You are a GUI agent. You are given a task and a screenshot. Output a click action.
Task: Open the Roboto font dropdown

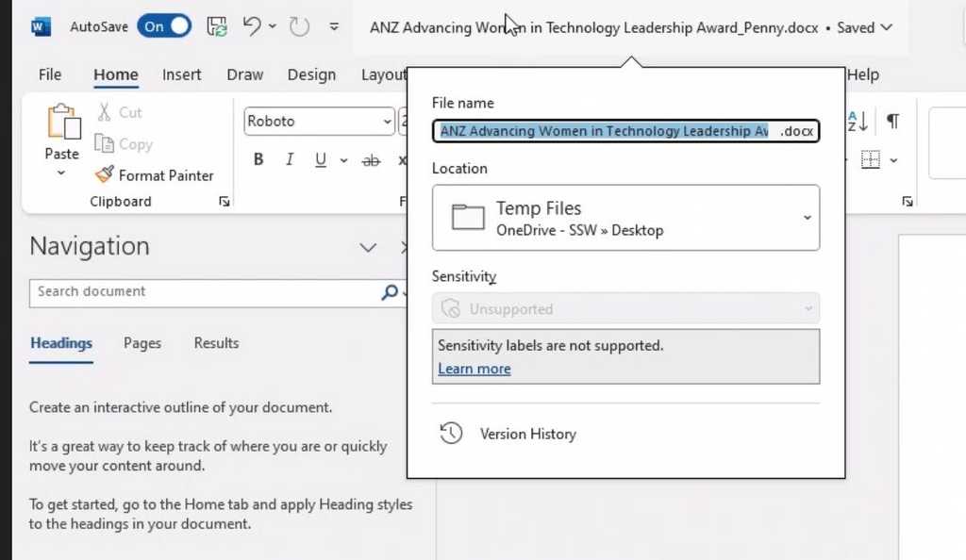point(387,122)
